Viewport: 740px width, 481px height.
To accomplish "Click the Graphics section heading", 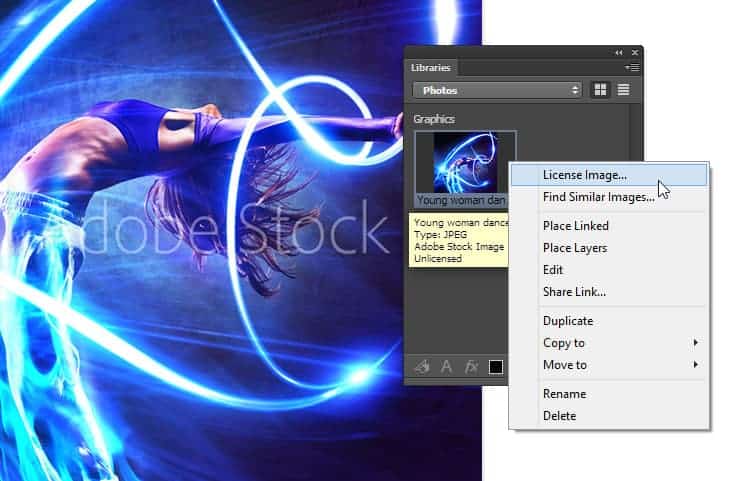I will coord(434,119).
